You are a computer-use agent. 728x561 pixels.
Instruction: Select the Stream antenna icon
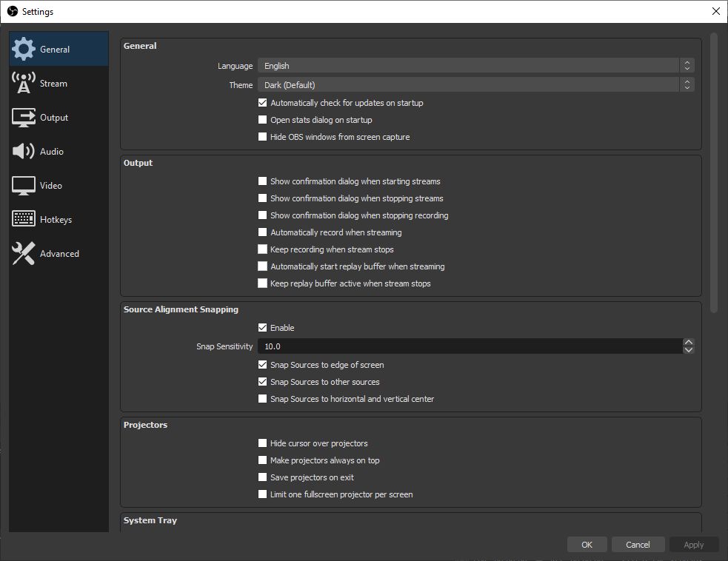24,83
